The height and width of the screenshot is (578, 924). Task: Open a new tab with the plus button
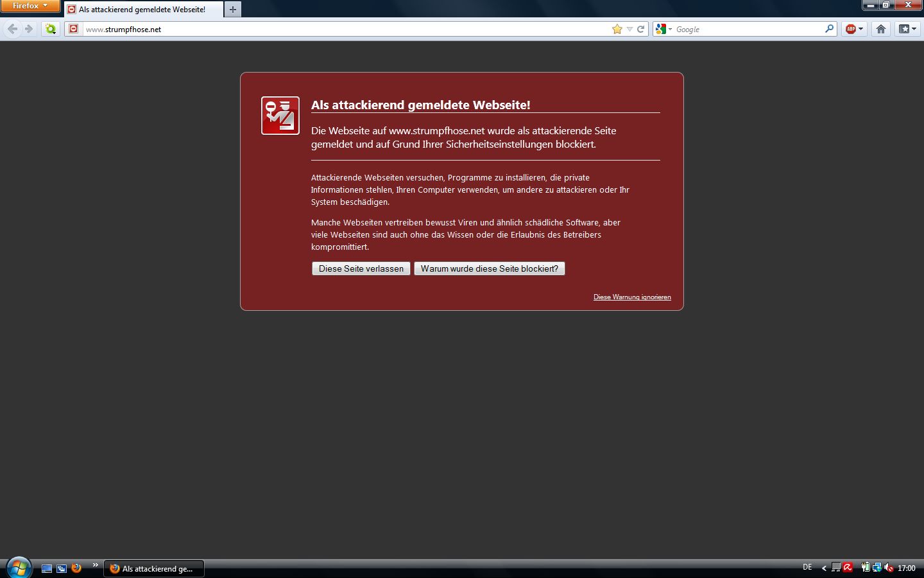click(x=233, y=10)
